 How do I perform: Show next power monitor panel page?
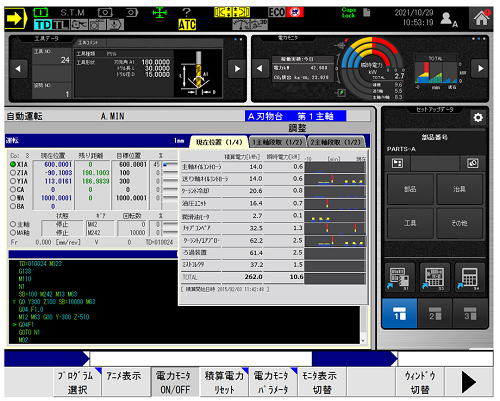click(x=480, y=68)
